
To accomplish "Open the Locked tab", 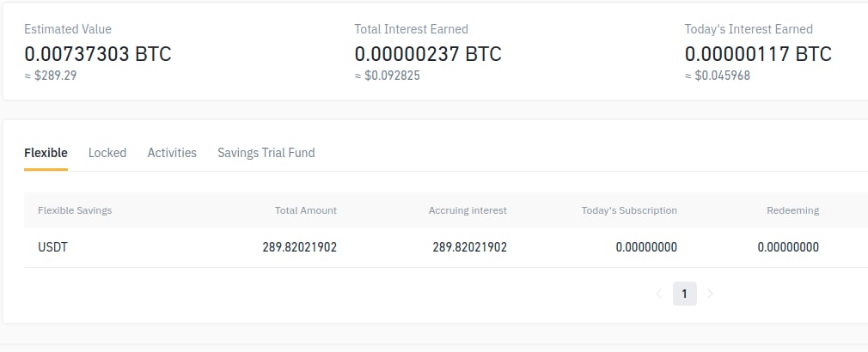I will 107,153.
